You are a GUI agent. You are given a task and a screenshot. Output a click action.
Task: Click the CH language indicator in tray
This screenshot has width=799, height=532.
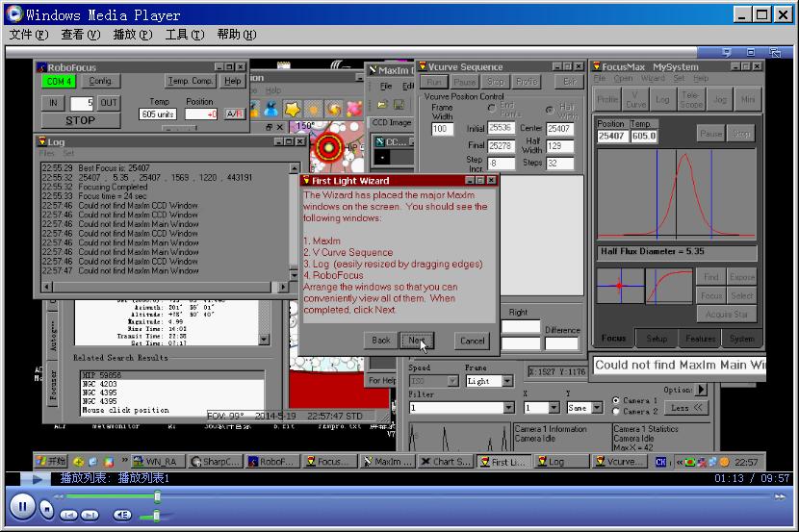click(x=660, y=463)
